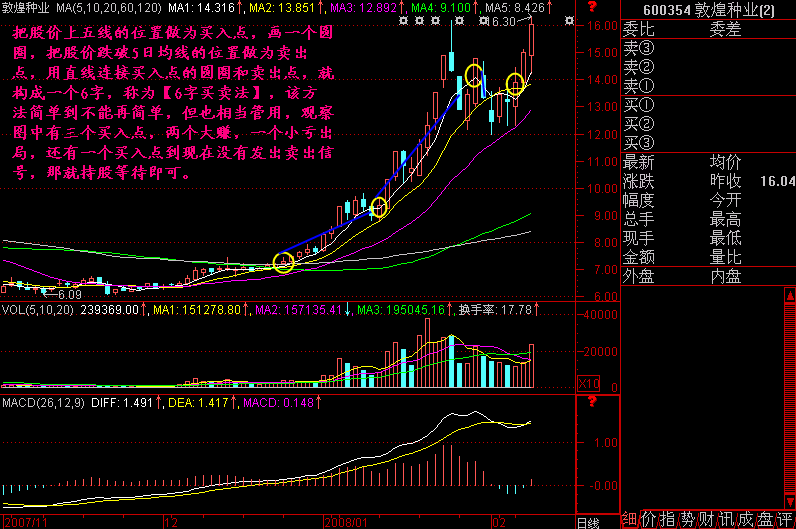The image size is (796, 529).
Task: Open the 评 tab
Action: [x=786, y=519]
